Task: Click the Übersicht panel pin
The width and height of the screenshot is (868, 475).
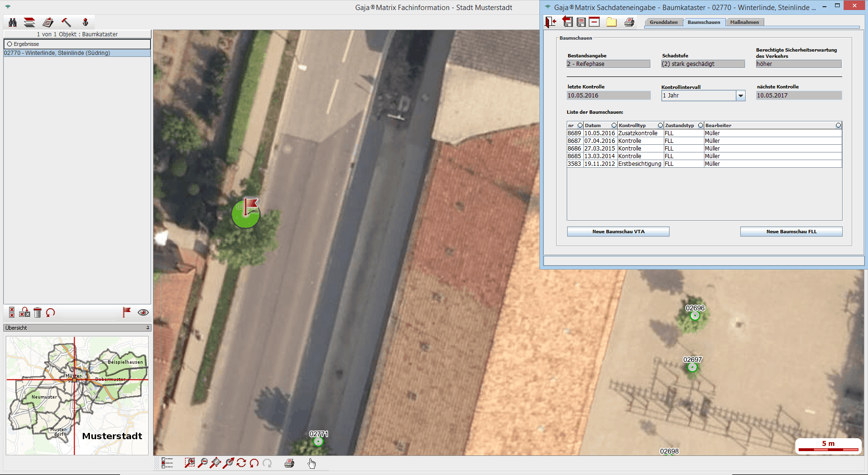Action: coord(148,328)
